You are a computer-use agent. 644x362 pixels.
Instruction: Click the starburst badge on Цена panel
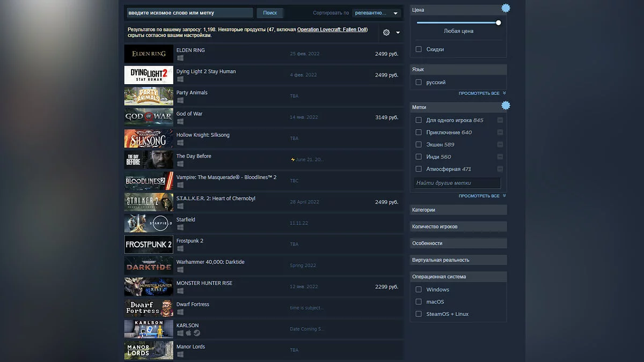pos(506,8)
